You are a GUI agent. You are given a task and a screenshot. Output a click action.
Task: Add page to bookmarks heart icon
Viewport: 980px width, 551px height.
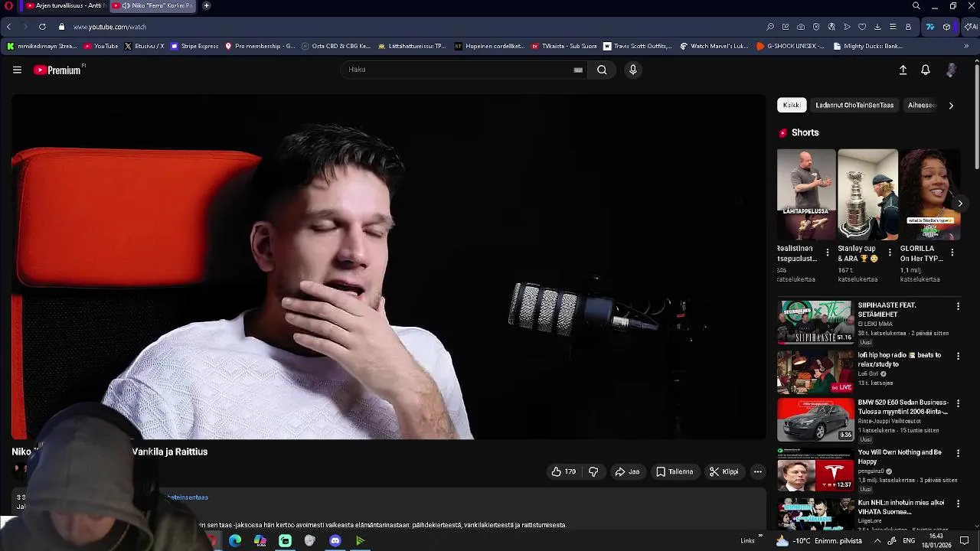(862, 27)
